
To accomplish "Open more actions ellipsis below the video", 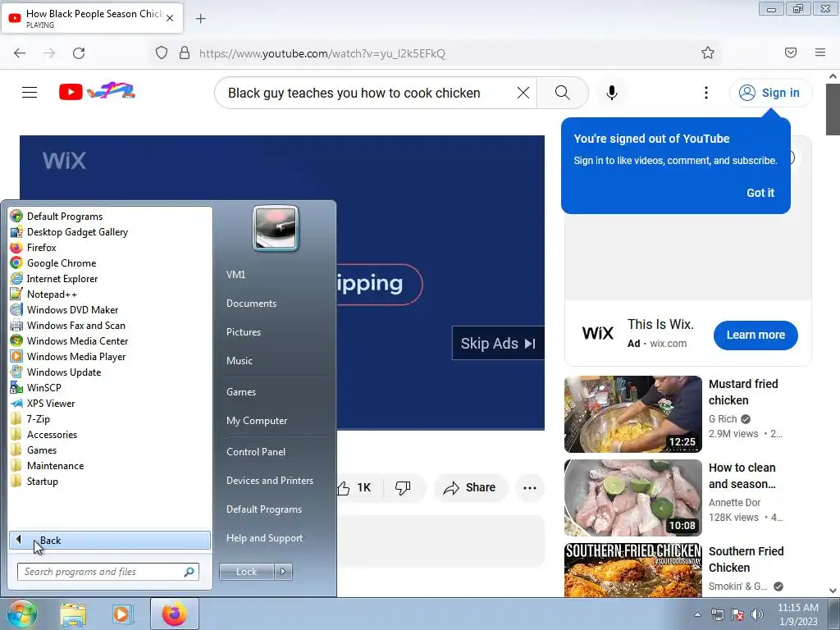I will (x=530, y=487).
